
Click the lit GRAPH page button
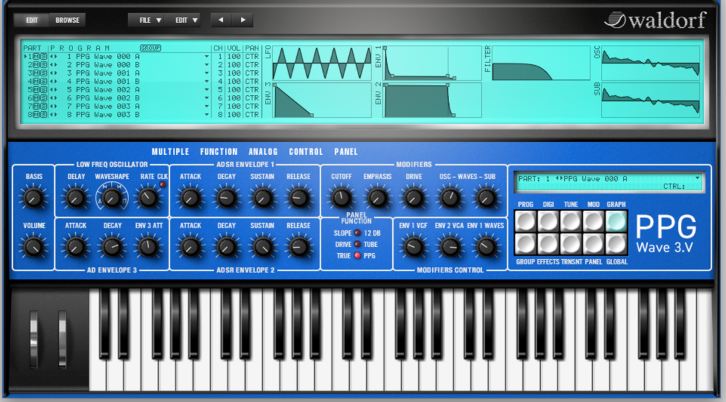pos(616,221)
